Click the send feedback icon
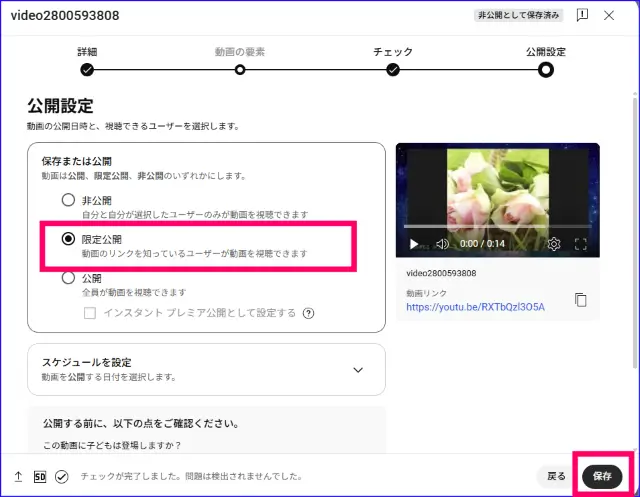 [x=582, y=16]
